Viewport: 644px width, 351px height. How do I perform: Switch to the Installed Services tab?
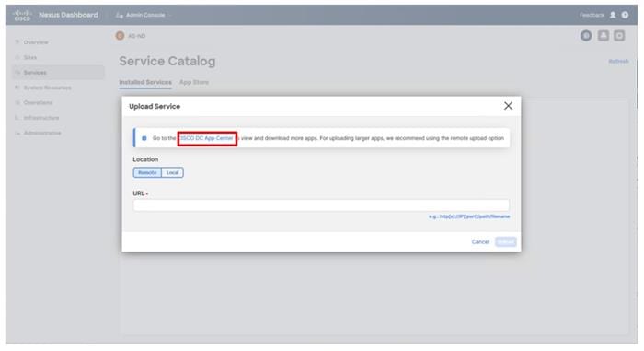pos(145,82)
